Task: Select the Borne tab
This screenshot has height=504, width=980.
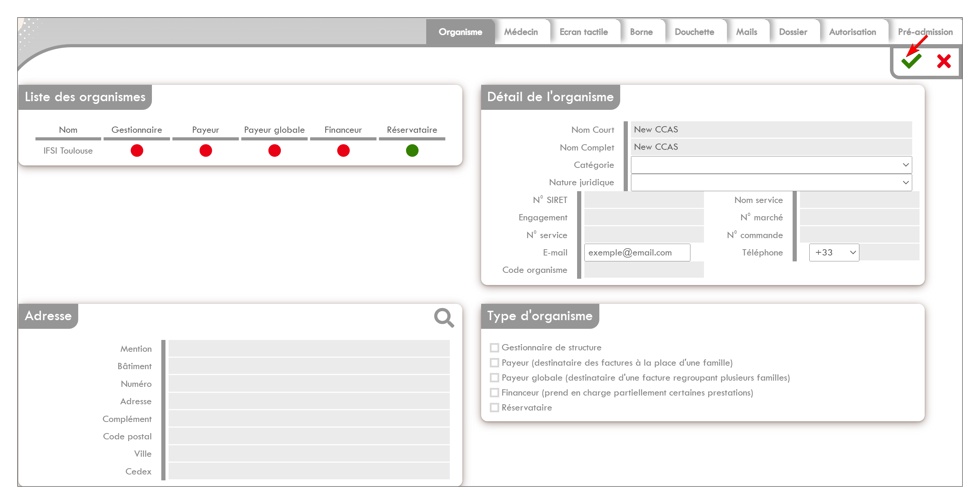Action: [641, 32]
